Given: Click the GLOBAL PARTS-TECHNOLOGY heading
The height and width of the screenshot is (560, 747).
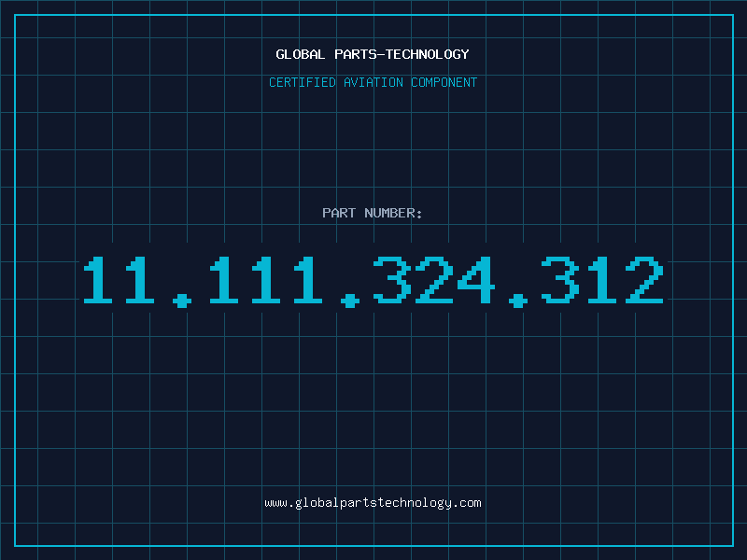Looking at the screenshot, I should (373, 54).
